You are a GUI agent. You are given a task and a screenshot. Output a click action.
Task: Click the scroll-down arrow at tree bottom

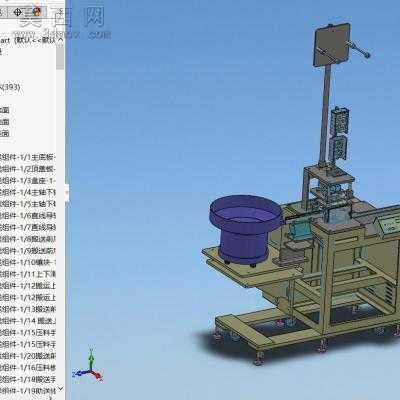pos(60,388)
